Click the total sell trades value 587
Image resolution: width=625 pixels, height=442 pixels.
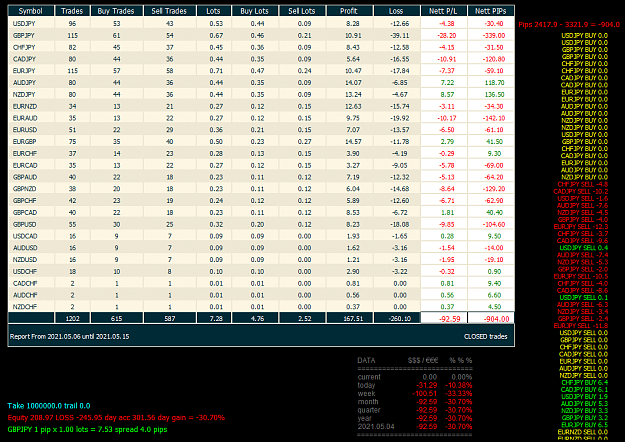pos(170,318)
